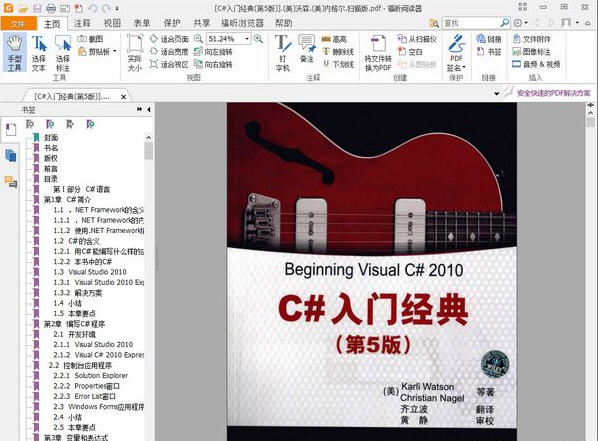This screenshot has height=441, width=598.
Task: Insert Image Annotation (图像标注)
Action: [x=532, y=52]
